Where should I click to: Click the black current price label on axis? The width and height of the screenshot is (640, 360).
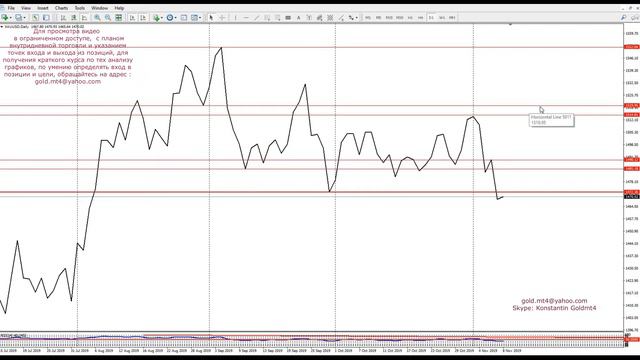632,197
